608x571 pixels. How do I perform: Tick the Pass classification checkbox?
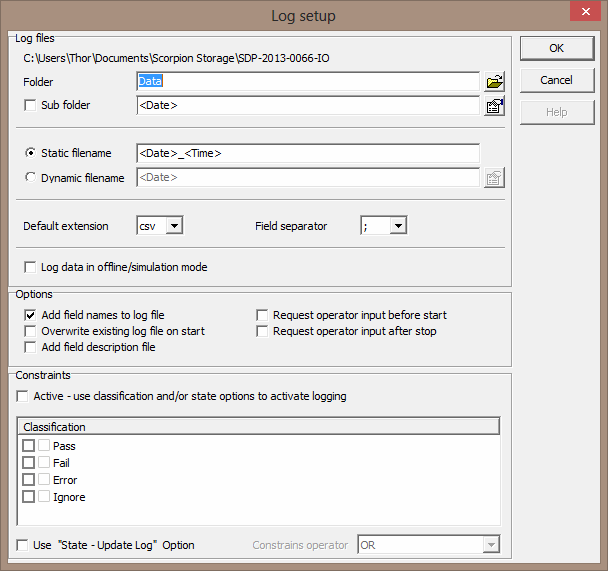click(29, 446)
